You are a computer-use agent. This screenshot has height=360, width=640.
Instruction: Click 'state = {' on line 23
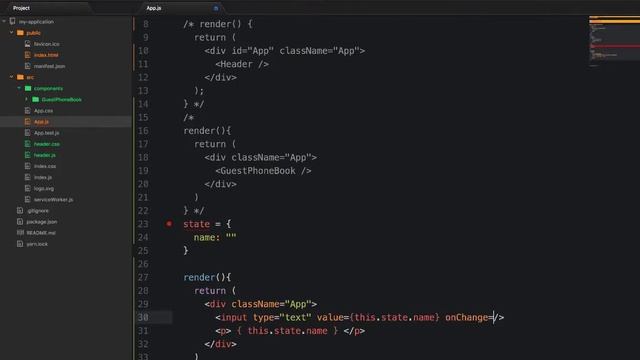pyautogui.click(x=207, y=224)
